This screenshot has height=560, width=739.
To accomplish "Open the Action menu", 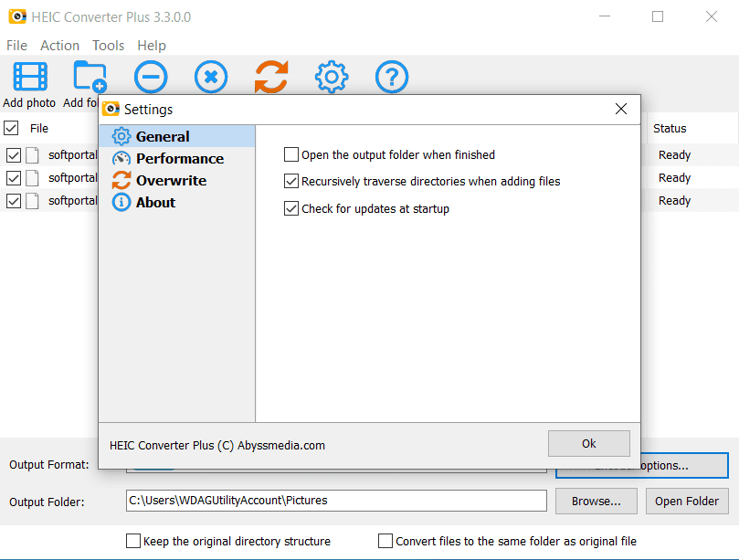I will (x=60, y=46).
